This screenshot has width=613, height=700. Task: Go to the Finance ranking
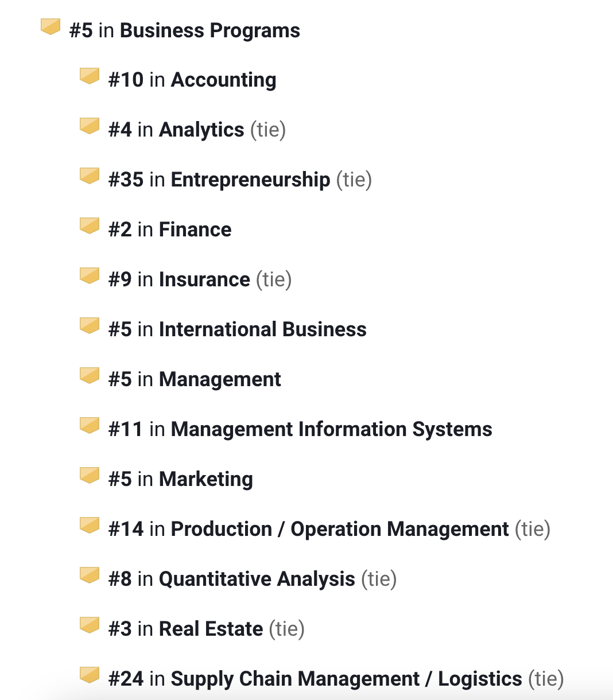[x=195, y=230]
